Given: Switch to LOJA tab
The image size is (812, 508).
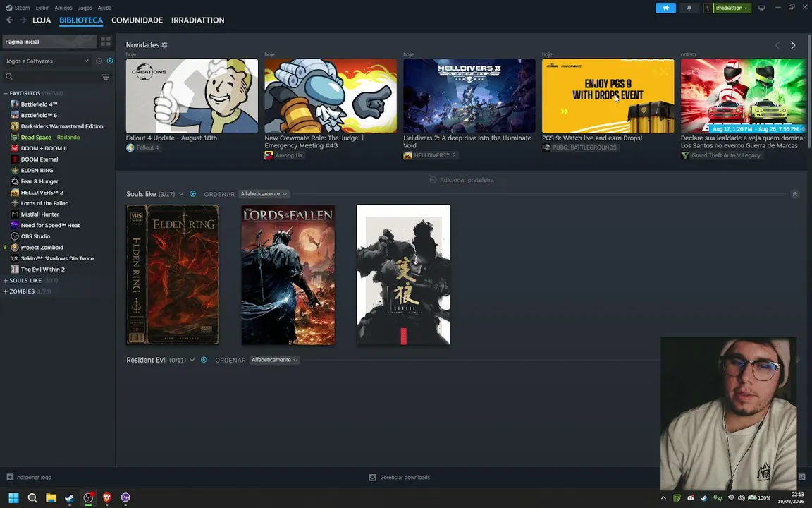Looking at the screenshot, I should pyautogui.click(x=42, y=20).
